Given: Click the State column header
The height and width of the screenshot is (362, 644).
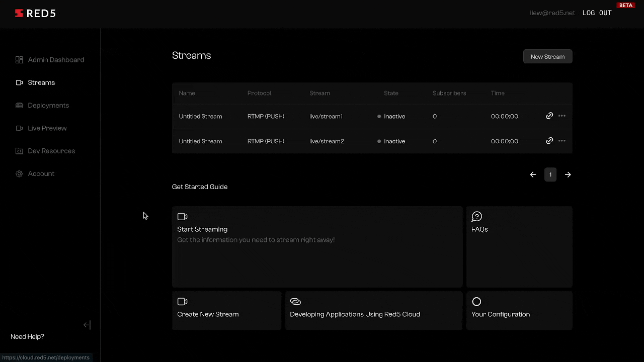Looking at the screenshot, I should [391, 93].
